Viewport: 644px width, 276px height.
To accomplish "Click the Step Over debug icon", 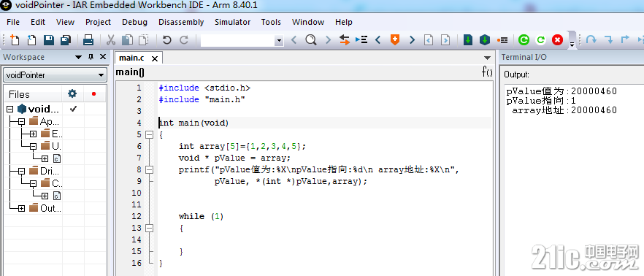I will click(591, 40).
